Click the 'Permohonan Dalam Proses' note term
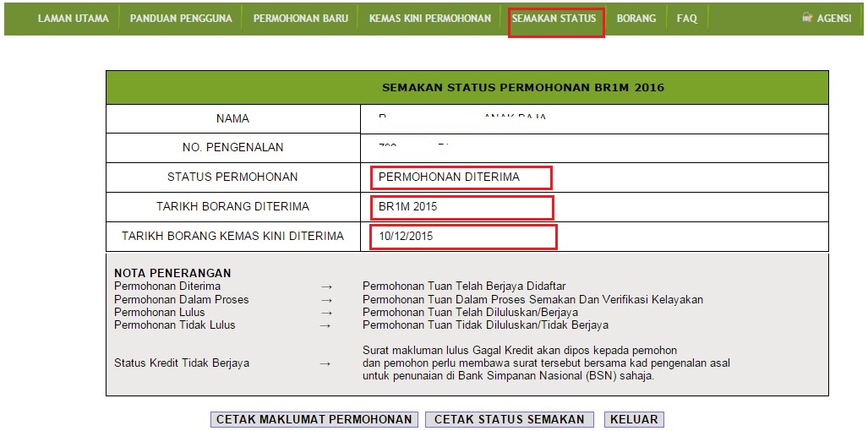The width and height of the screenshot is (868, 431). [182, 299]
